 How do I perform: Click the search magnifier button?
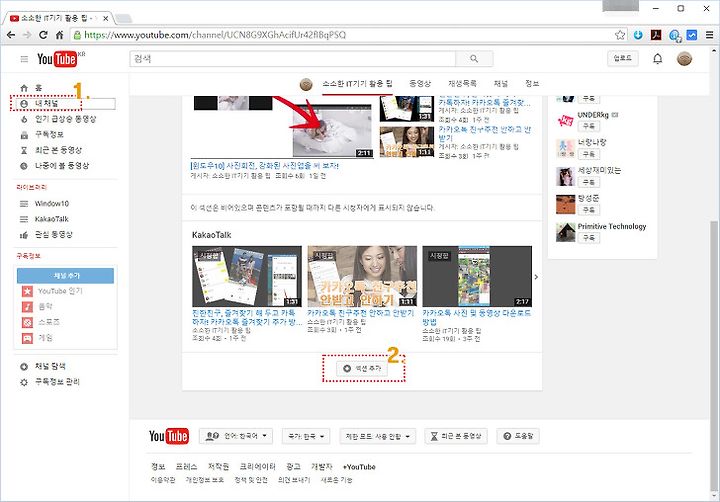click(x=474, y=59)
